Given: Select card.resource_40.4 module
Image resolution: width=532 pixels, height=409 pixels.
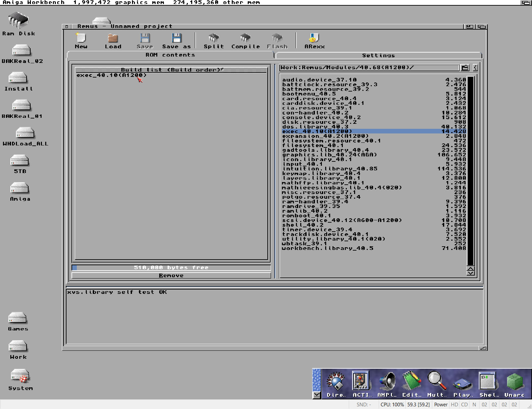Looking at the screenshot, I should point(374,99).
